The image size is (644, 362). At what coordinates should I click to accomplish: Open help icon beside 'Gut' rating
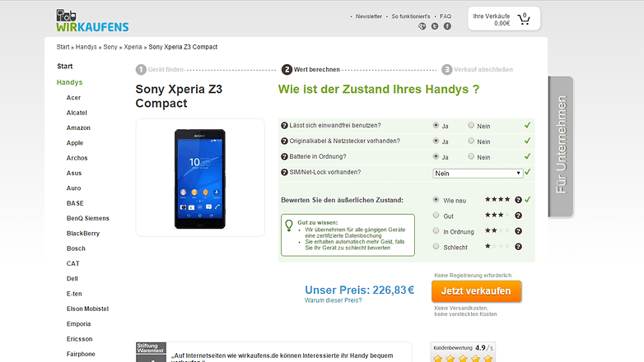[518, 216]
